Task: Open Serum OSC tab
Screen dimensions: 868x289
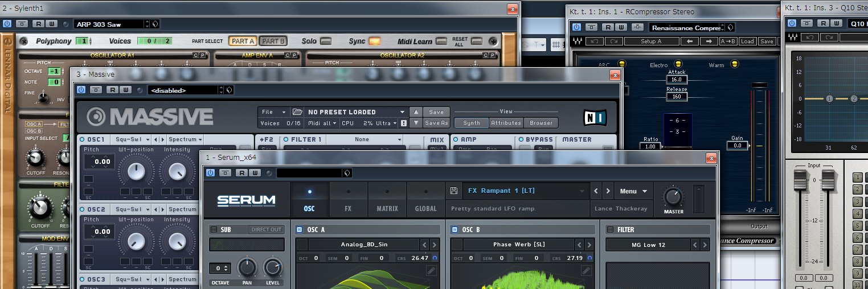Action: [x=309, y=199]
